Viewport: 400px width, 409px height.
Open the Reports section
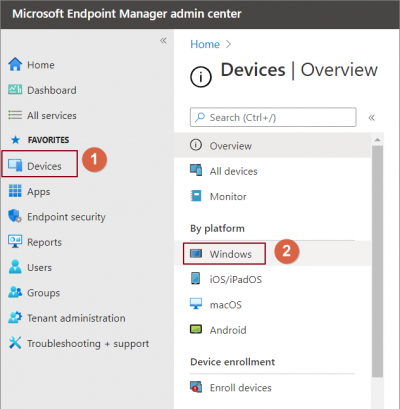(x=44, y=242)
